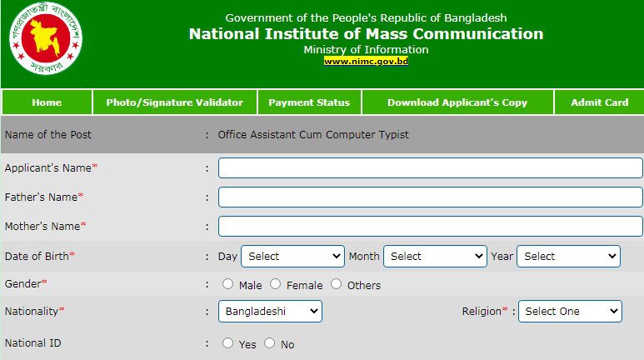This screenshot has width=644, height=360.
Task: Click Download Applicant's Copy button
Action: coord(457,102)
